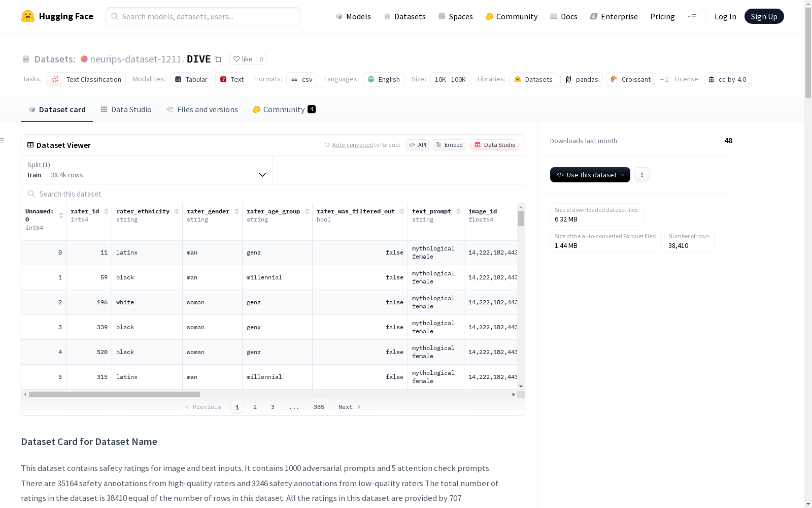The width and height of the screenshot is (812, 508).
Task: Click the Embed button
Action: pos(449,145)
